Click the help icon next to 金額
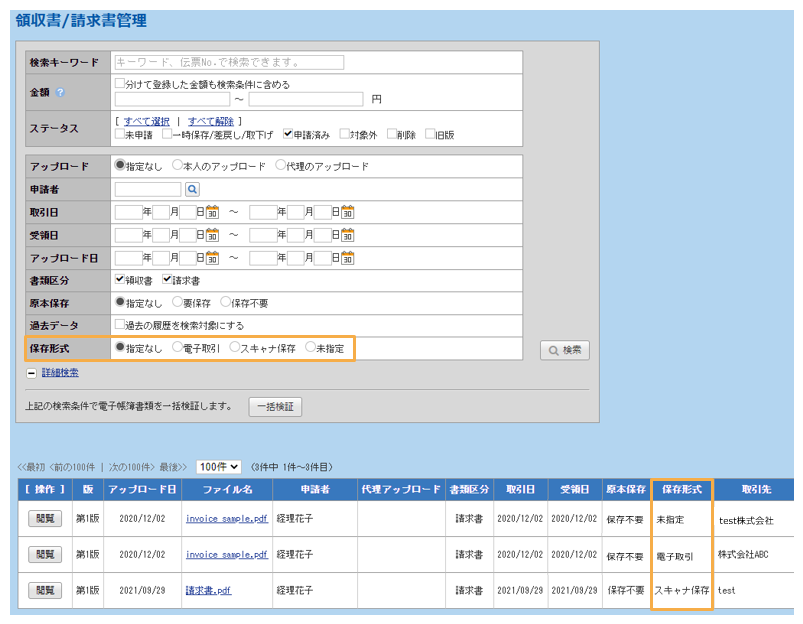 pos(60,92)
